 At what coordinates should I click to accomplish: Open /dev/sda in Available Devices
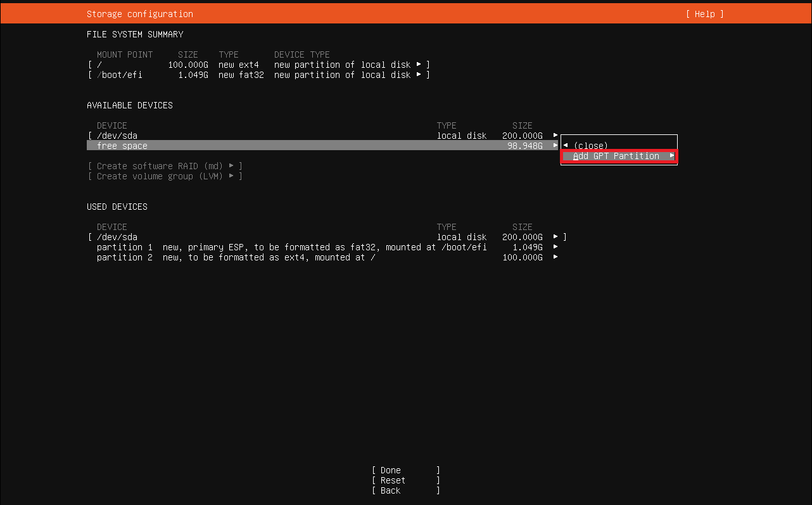[322, 136]
